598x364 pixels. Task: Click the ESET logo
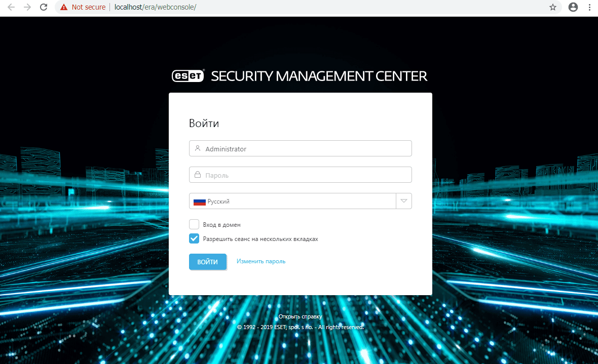[188, 76]
